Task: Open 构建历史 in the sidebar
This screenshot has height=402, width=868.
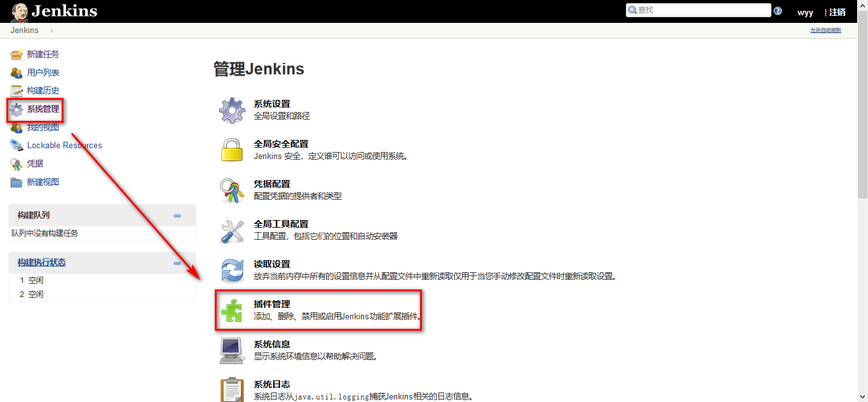Action: point(43,91)
